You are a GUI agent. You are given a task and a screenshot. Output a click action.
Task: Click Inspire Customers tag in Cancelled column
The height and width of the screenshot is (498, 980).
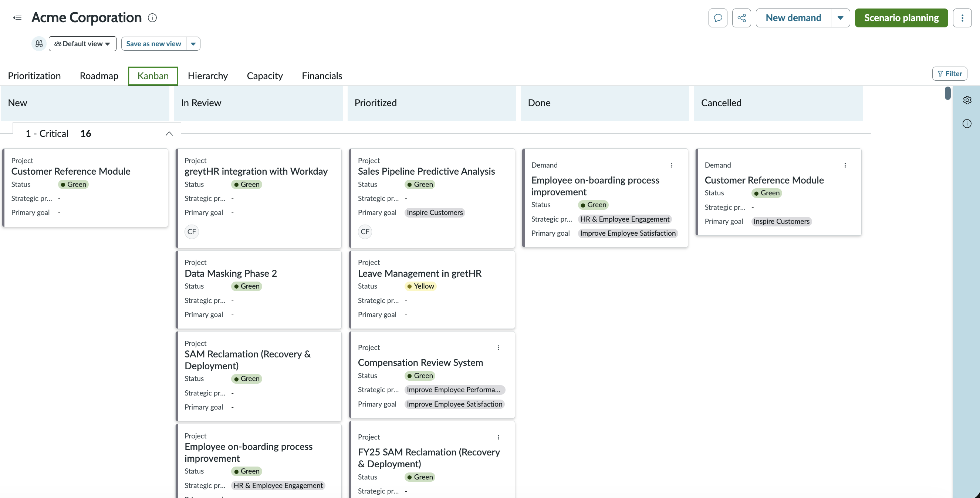point(781,222)
